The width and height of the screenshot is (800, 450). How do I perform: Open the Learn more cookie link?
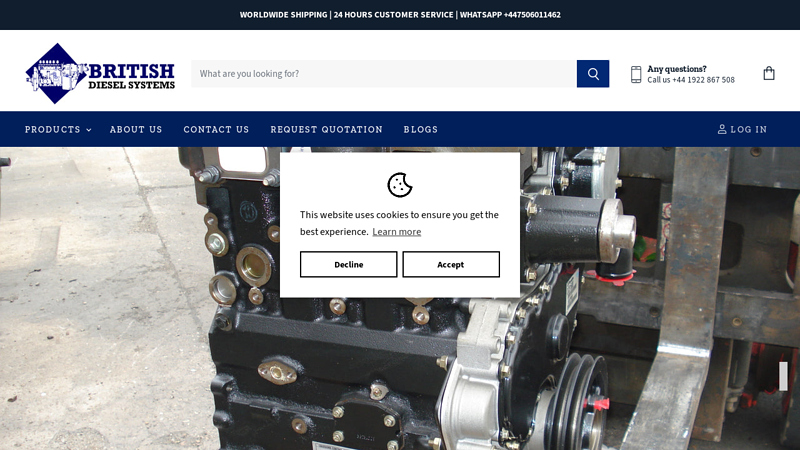tap(396, 232)
